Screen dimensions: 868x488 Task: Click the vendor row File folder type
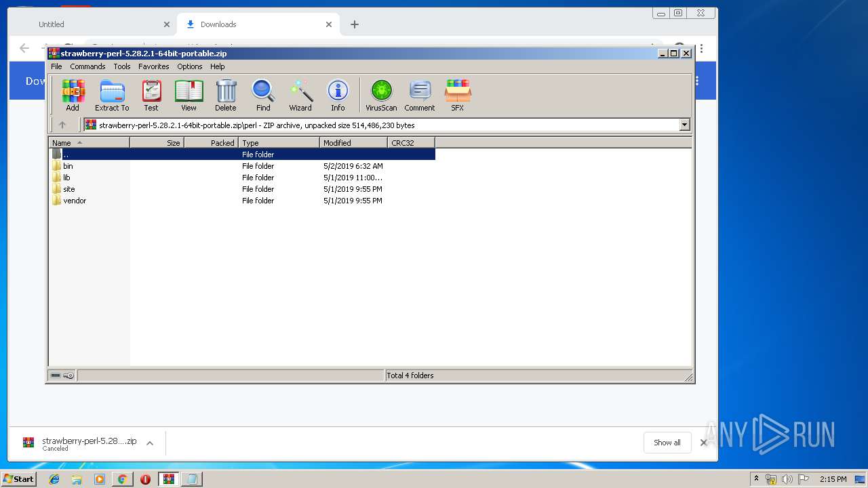pyautogui.click(x=258, y=201)
